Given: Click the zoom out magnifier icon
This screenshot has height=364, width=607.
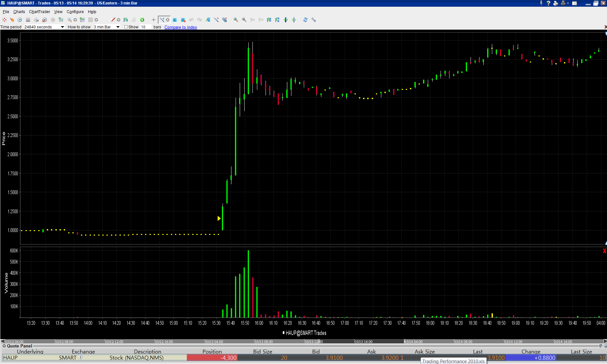Looking at the screenshot, I should pos(244,20).
